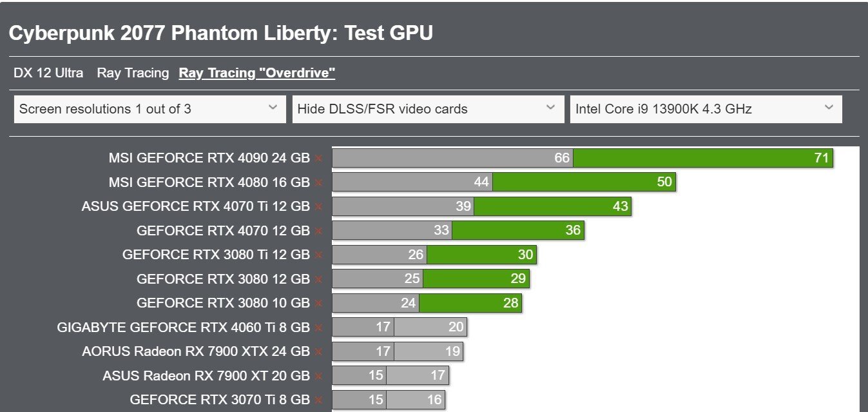Switch to the Ray Tracing tab
This screenshot has width=868, height=412.
pyautogui.click(x=133, y=73)
